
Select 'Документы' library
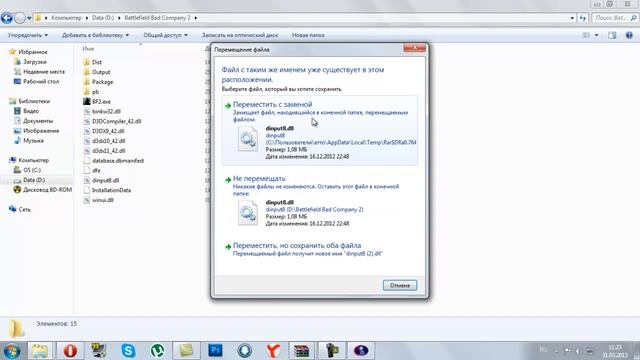38,121
